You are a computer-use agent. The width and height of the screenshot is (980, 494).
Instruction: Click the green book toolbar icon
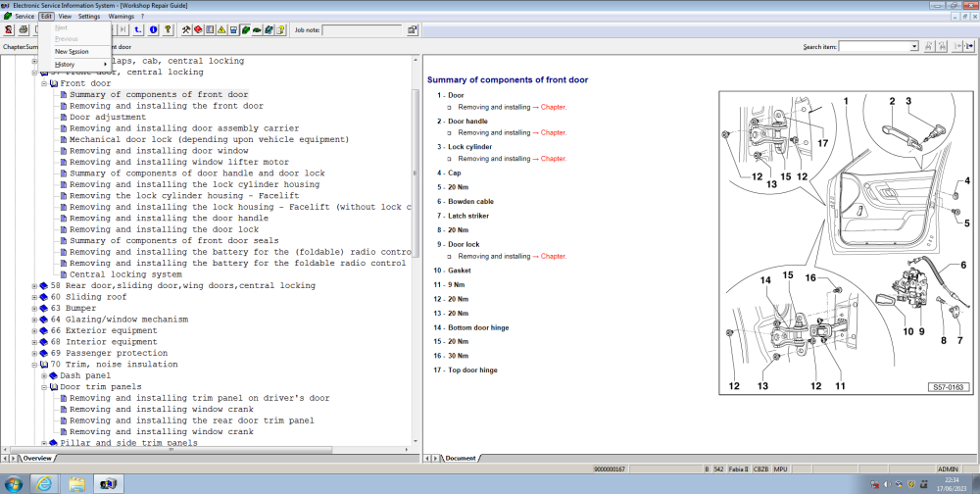pos(245,29)
